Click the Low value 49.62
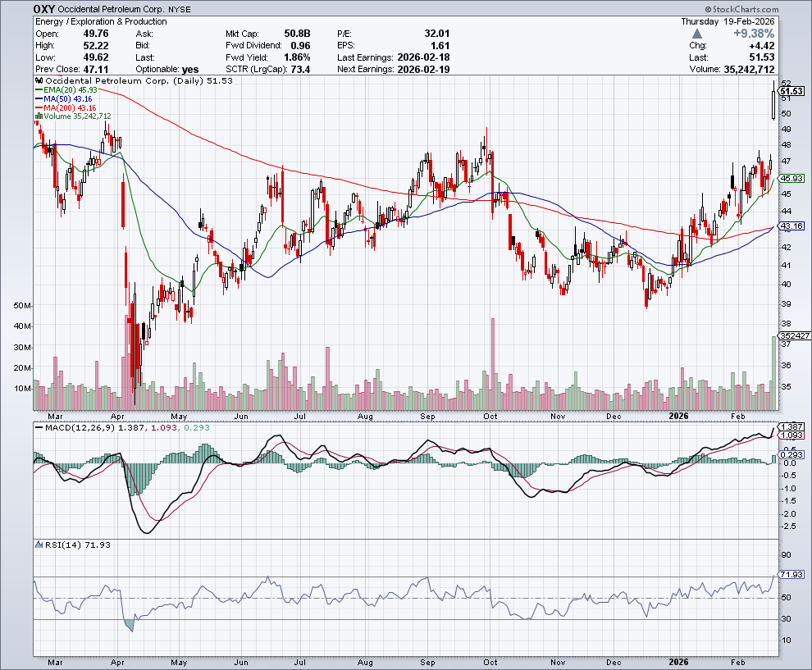812x670 pixels. point(96,57)
